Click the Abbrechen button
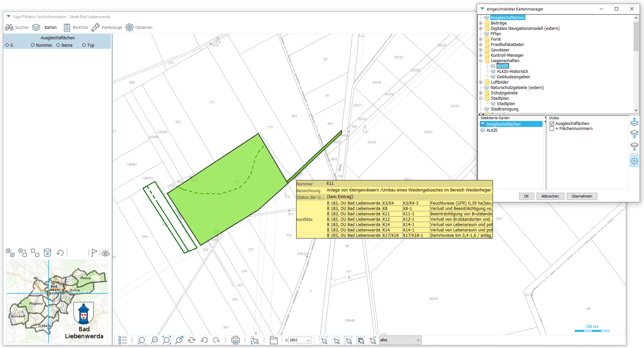Viewport: 644px width, 348px height. tap(550, 196)
